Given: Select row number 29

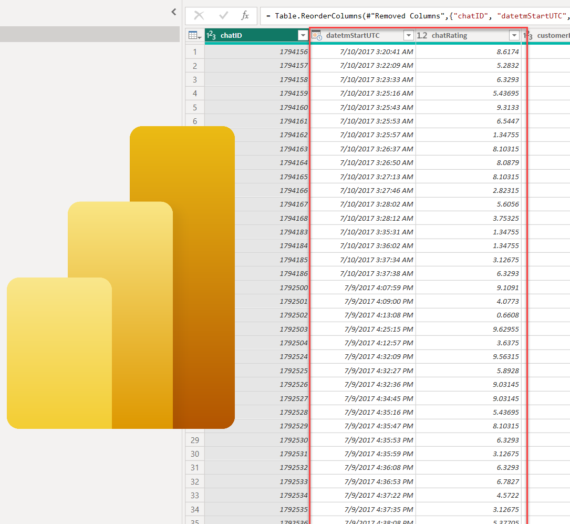Looking at the screenshot, I should pyautogui.click(x=195, y=440).
